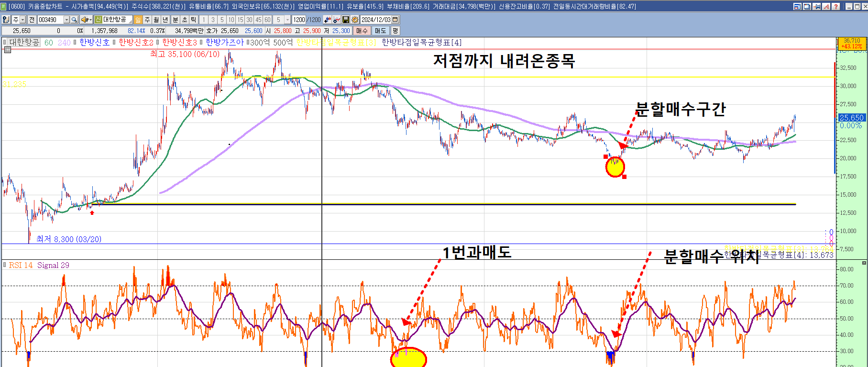Open the chart drawing tools icon
The image size is (868, 367).
click(328, 20)
